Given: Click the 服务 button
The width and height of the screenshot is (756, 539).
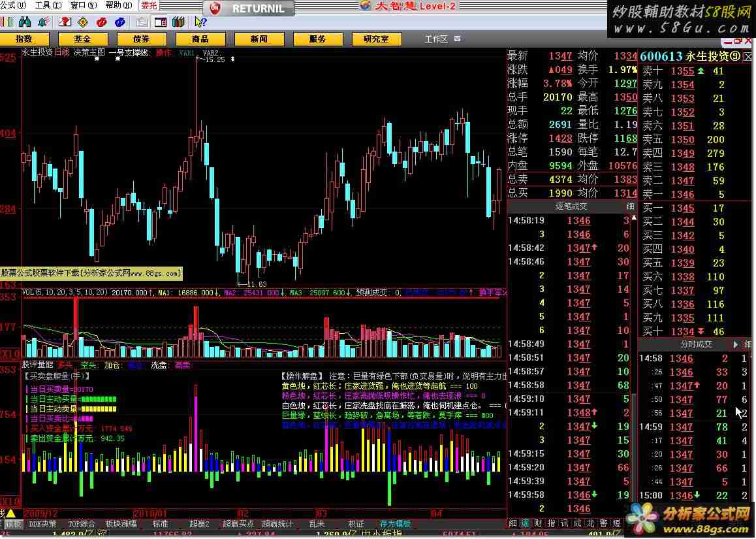Looking at the screenshot, I should (318, 39).
